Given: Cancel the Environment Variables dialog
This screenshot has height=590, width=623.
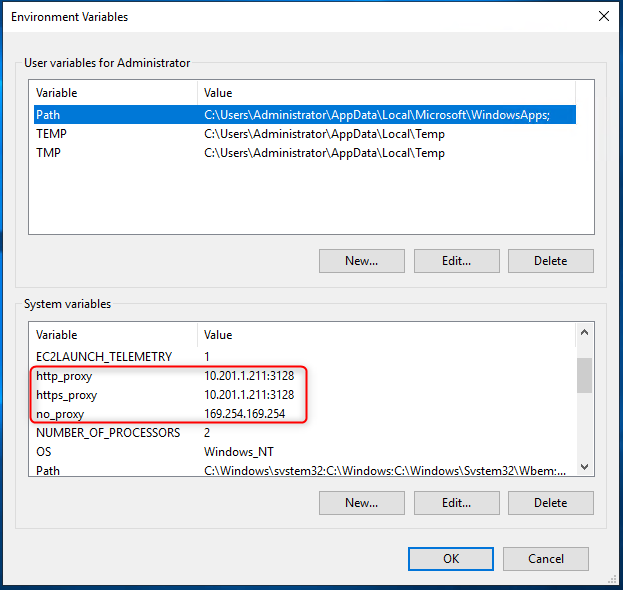Looking at the screenshot, I should click(x=546, y=559).
